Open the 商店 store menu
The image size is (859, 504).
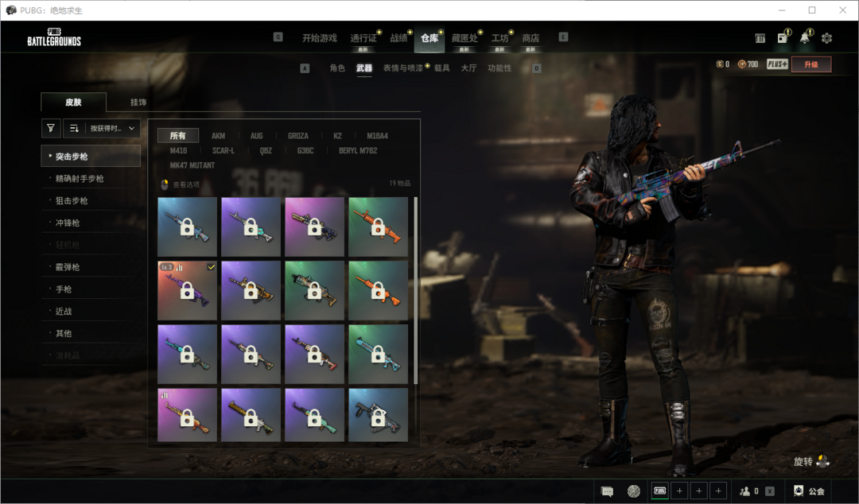(531, 38)
